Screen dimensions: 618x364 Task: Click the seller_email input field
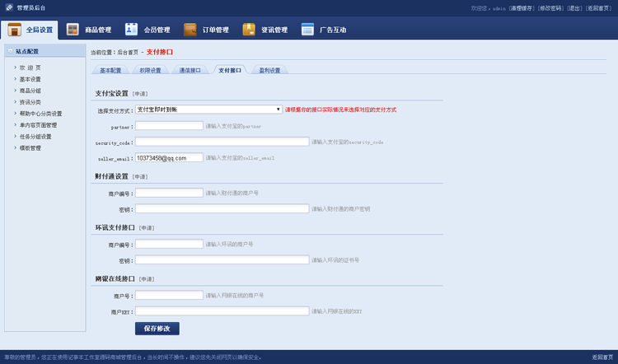(169, 157)
